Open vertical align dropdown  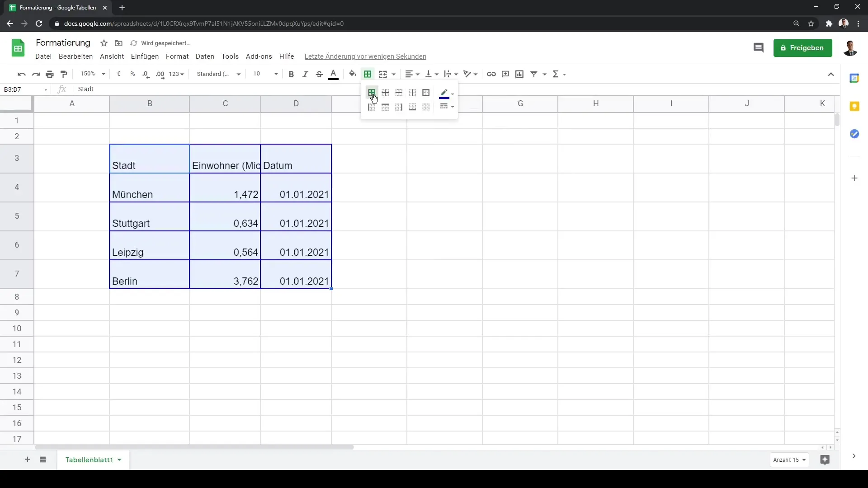pyautogui.click(x=432, y=74)
